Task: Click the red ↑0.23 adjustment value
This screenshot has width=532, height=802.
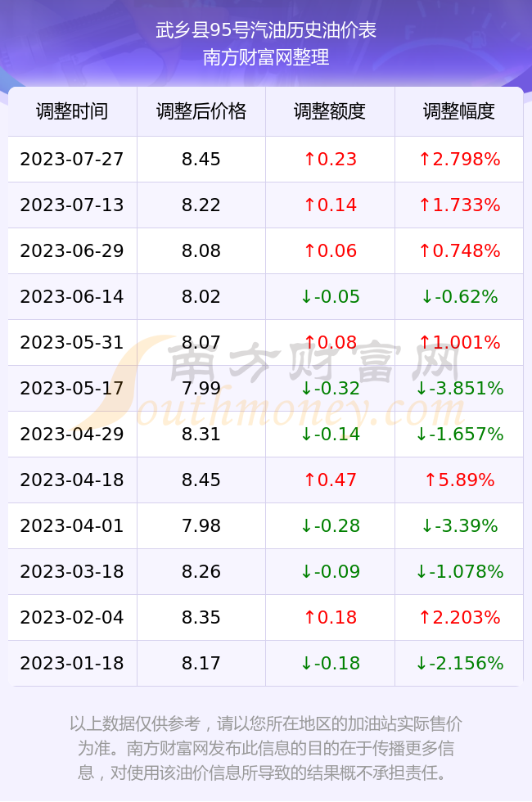Action: [330, 159]
